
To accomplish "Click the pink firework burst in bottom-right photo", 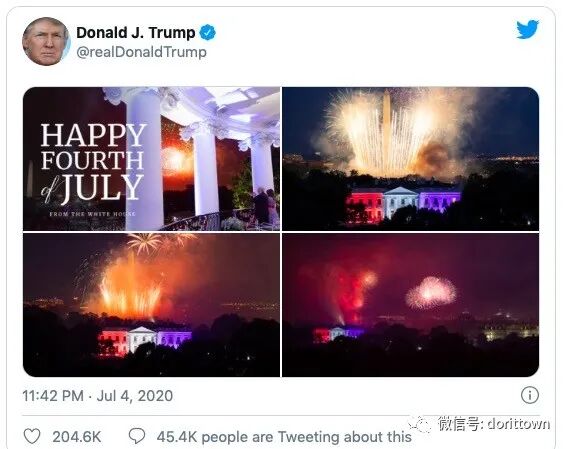I will [431, 293].
